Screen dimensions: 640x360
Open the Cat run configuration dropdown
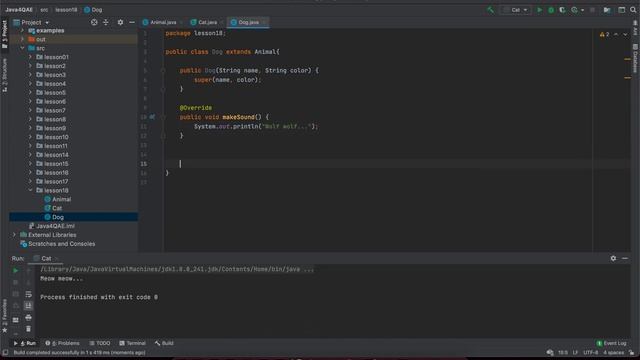pyautogui.click(x=516, y=10)
